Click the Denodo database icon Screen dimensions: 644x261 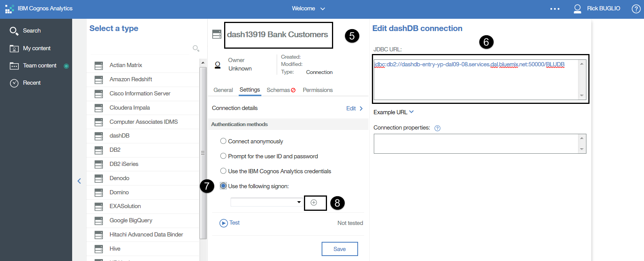click(99, 179)
